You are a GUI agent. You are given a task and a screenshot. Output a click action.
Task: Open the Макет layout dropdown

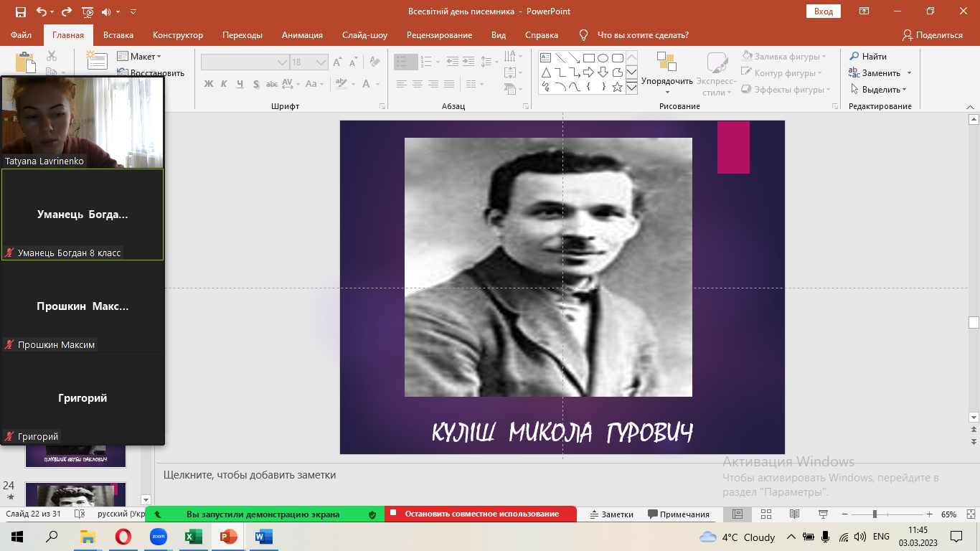139,57
